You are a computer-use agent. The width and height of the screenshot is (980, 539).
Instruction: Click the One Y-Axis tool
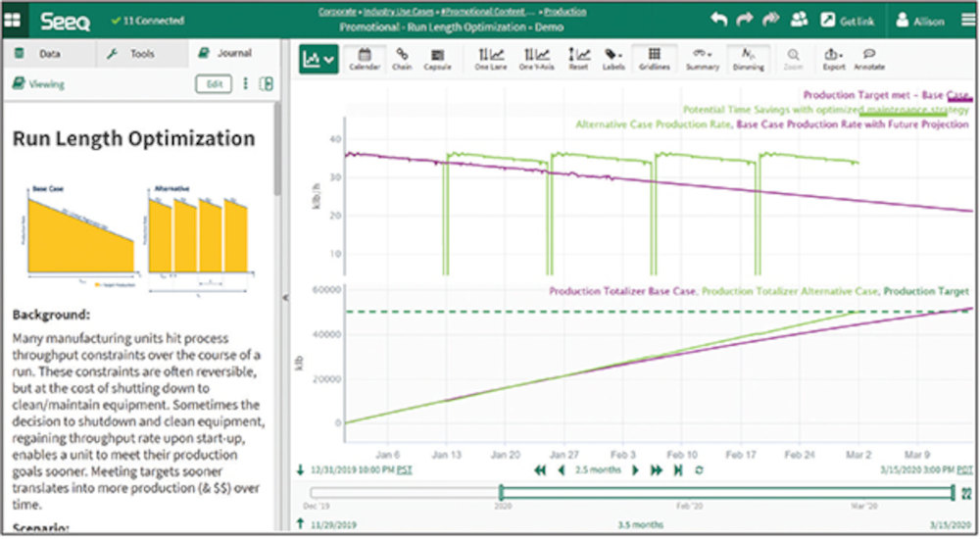click(536, 59)
